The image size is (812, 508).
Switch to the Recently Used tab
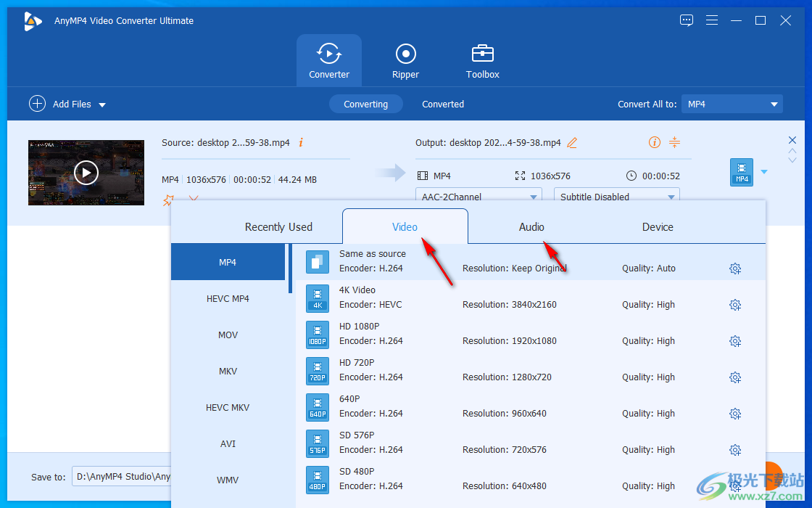(x=278, y=226)
